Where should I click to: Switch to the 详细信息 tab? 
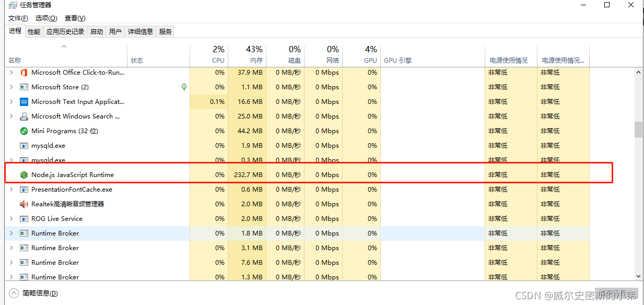(140, 31)
